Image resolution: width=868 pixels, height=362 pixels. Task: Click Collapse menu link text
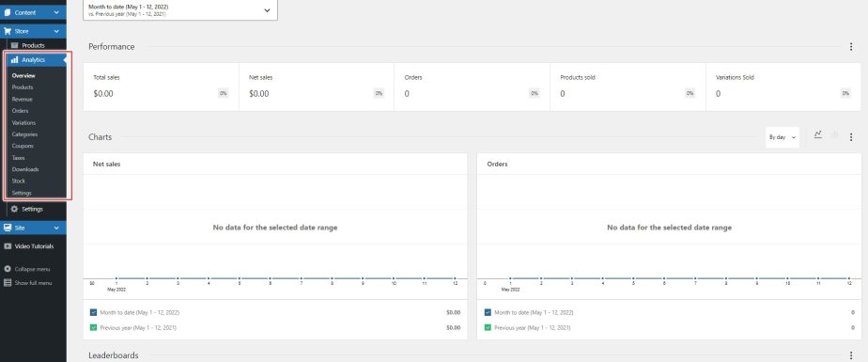[32, 269]
